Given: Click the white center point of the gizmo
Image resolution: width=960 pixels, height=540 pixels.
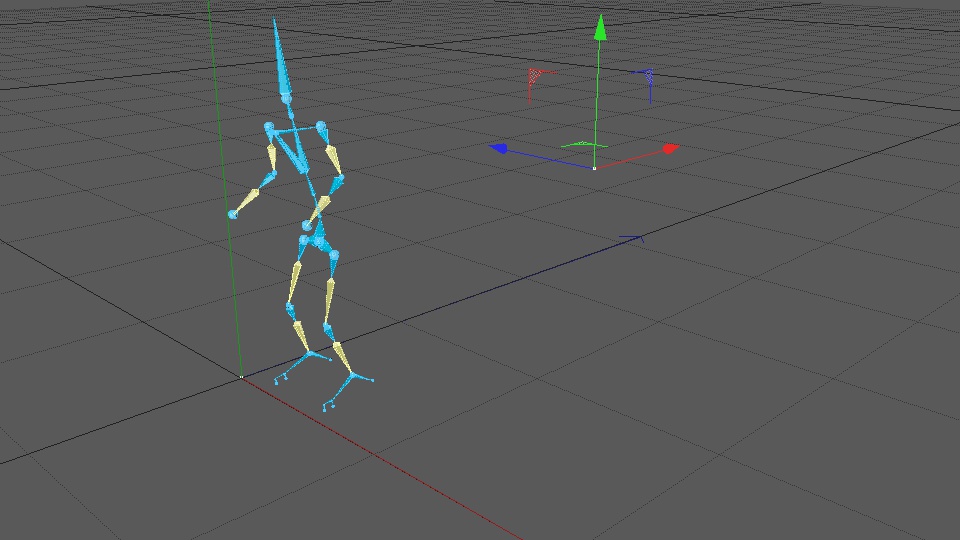Looking at the screenshot, I should click(x=594, y=168).
